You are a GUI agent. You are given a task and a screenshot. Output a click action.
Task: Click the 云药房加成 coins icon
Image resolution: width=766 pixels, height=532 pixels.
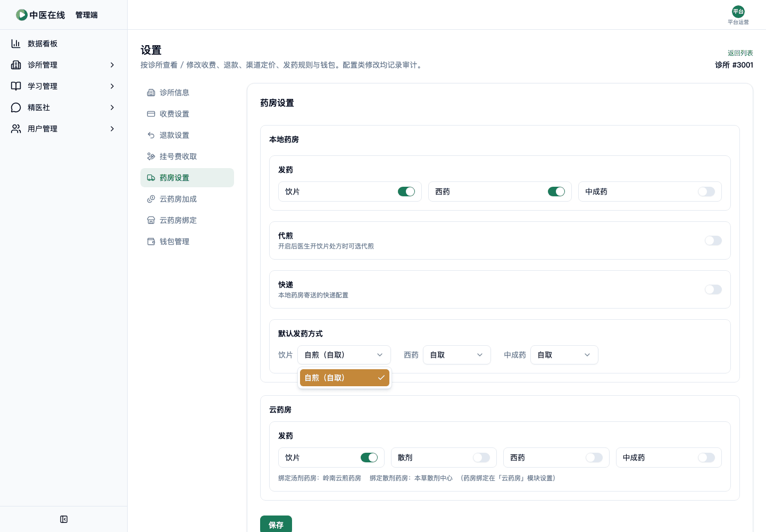coord(151,199)
